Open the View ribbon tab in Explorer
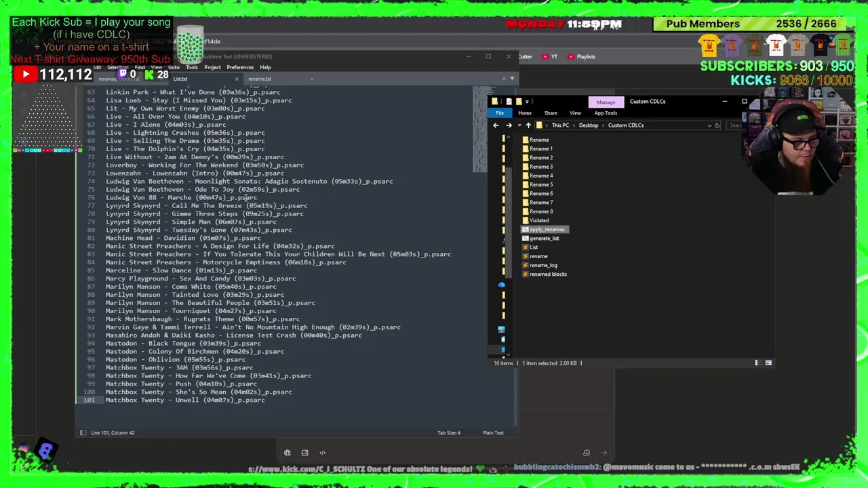Image resolution: width=868 pixels, height=488 pixels. pyautogui.click(x=575, y=113)
